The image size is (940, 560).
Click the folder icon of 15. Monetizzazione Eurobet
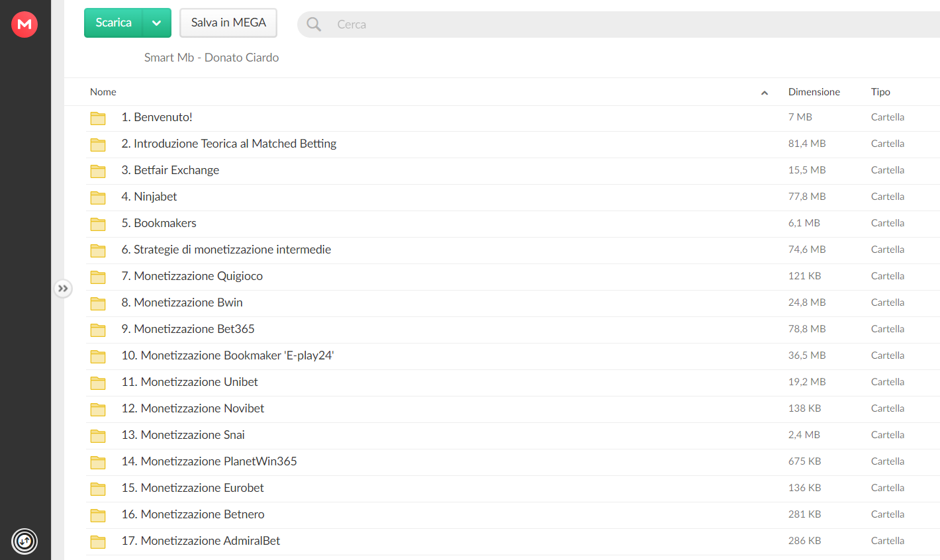98,489
